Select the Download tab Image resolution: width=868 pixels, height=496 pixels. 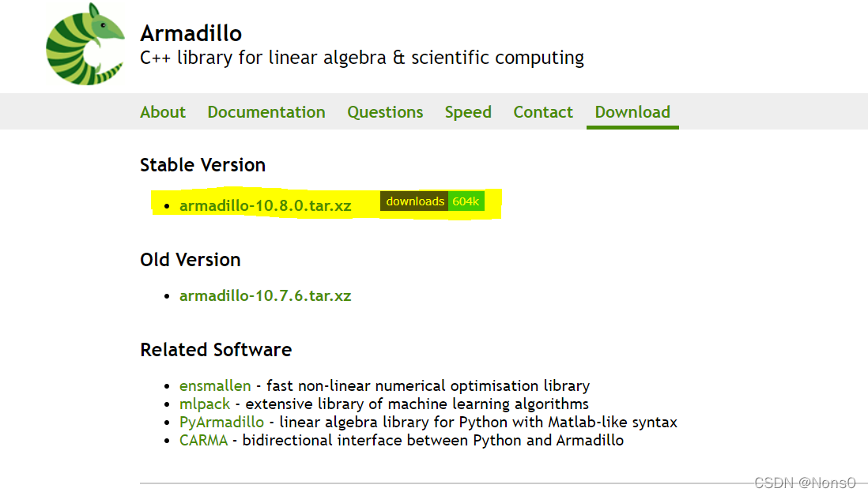(632, 112)
